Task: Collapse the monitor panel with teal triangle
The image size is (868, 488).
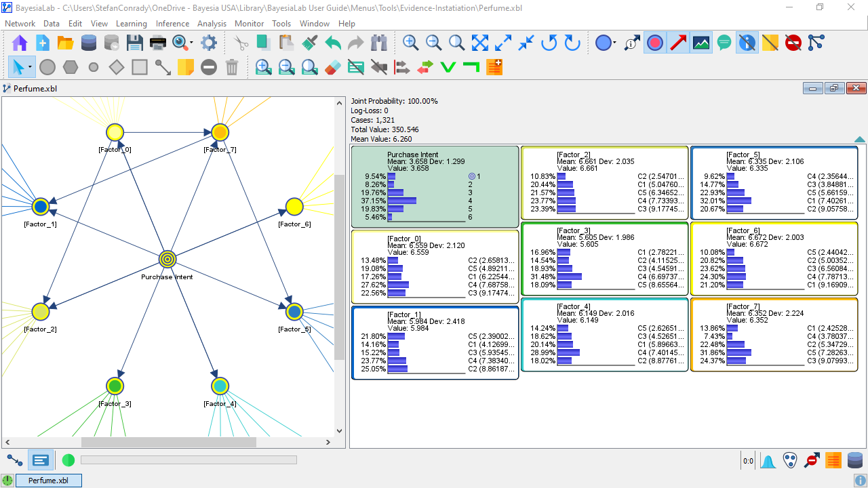Action: 859,140
